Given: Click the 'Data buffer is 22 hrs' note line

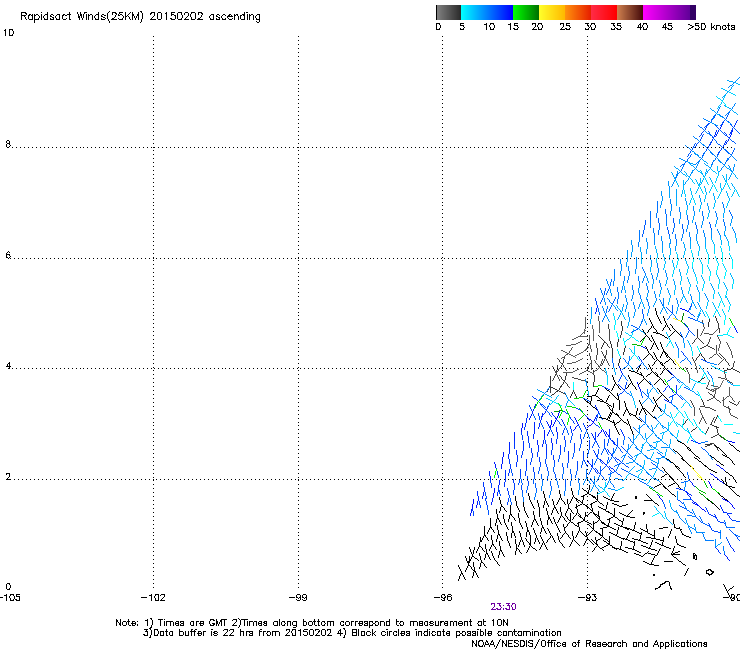Looking at the screenshot, I should (352, 633).
